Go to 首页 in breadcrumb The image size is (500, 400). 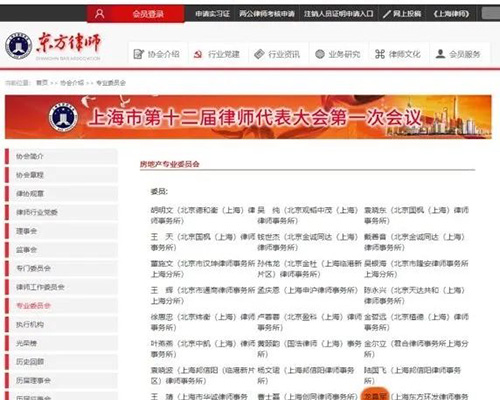[x=42, y=83]
